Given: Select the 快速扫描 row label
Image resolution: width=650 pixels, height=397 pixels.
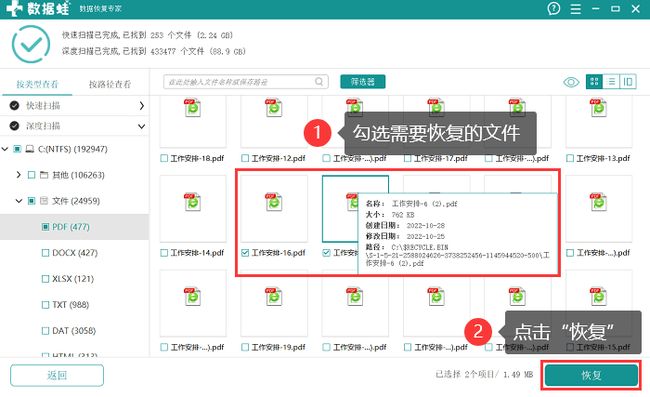Looking at the screenshot, I should [43, 106].
